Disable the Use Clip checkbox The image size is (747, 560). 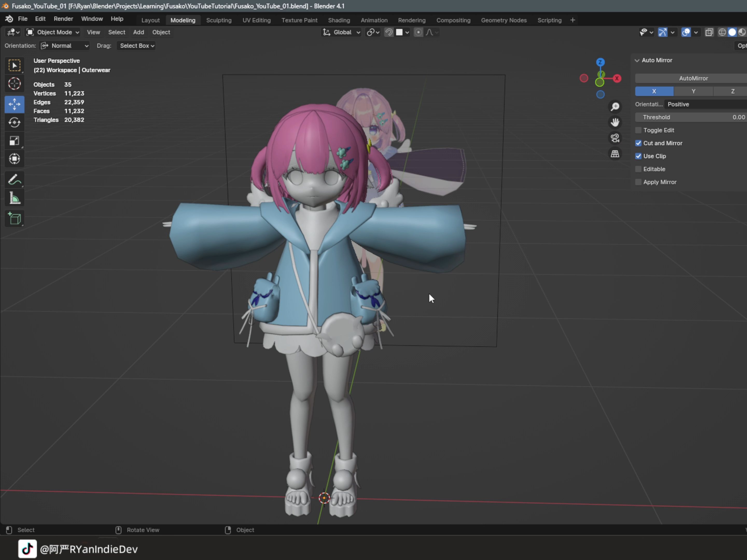(x=638, y=156)
